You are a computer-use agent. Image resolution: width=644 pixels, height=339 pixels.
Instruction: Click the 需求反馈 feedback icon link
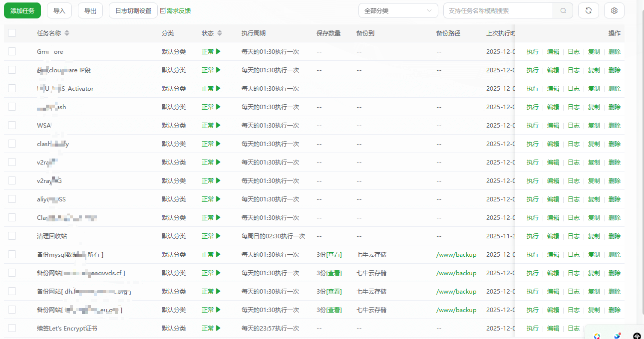coord(175,10)
